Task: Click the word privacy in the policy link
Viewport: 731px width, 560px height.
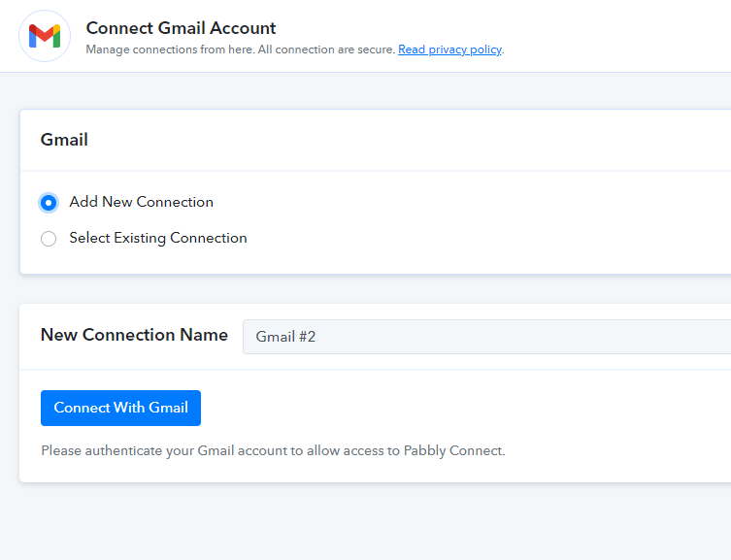Action: tap(448, 49)
